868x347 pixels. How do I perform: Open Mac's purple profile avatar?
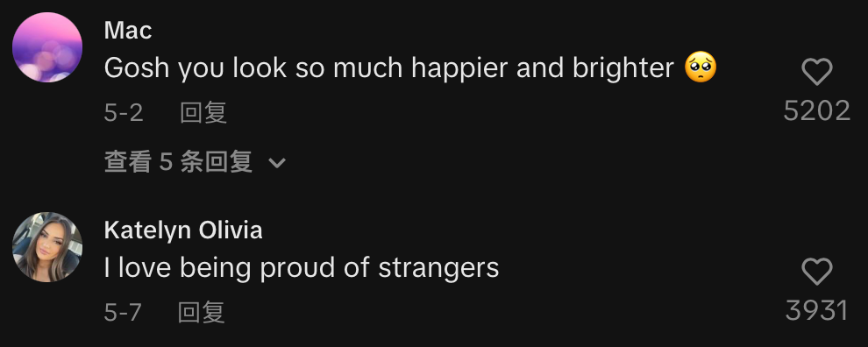47,47
